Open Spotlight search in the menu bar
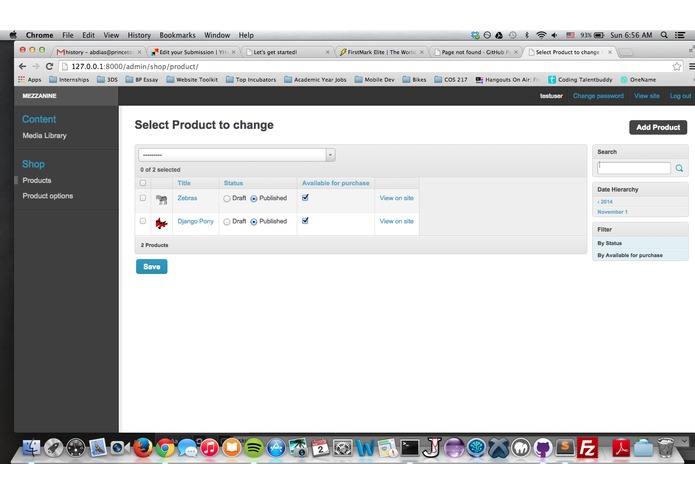Image resolution: width=695 pixels, height=494 pixels. tap(664, 35)
